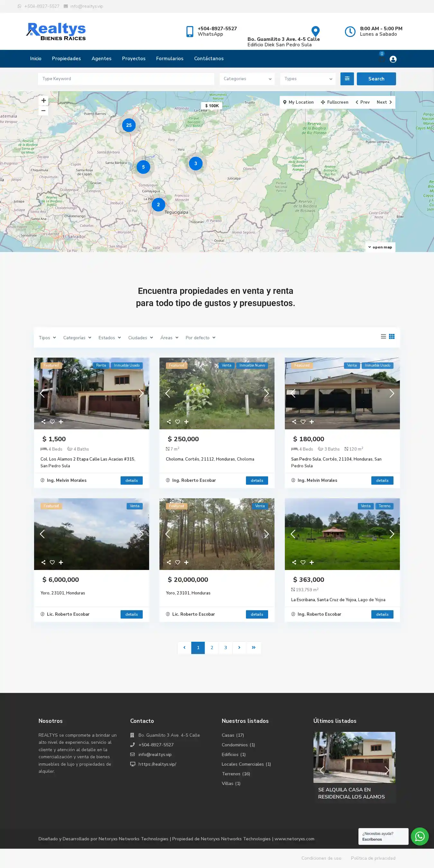View details of $6,000,000 Yoro listing
This screenshot has height=868, width=434.
pos(131,614)
